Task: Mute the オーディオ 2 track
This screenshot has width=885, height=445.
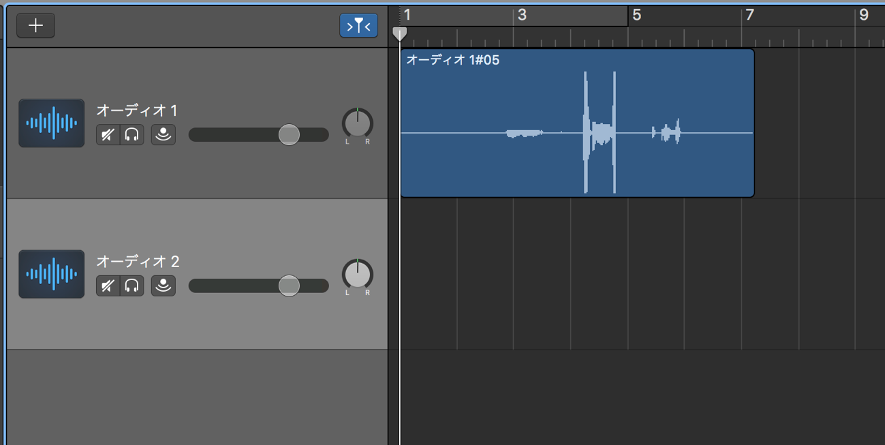Action: pyautogui.click(x=108, y=286)
